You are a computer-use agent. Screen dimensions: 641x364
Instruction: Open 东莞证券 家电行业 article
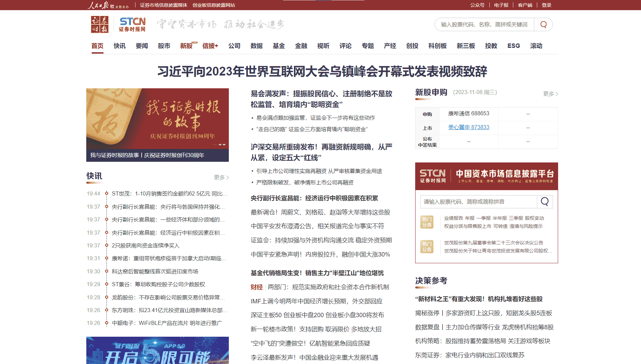tap(470, 355)
